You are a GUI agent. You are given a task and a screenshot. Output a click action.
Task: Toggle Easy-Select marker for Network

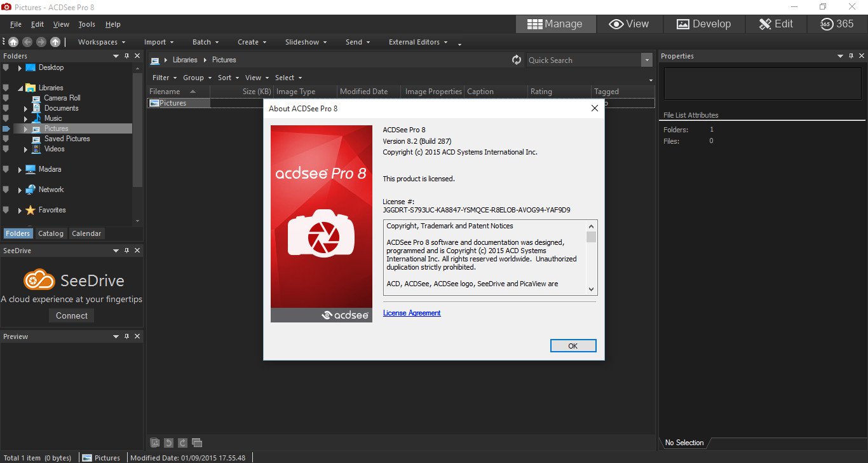pyautogui.click(x=6, y=190)
